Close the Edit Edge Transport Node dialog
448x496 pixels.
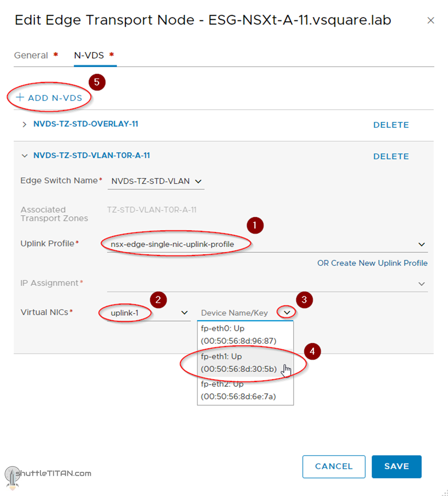(x=431, y=21)
